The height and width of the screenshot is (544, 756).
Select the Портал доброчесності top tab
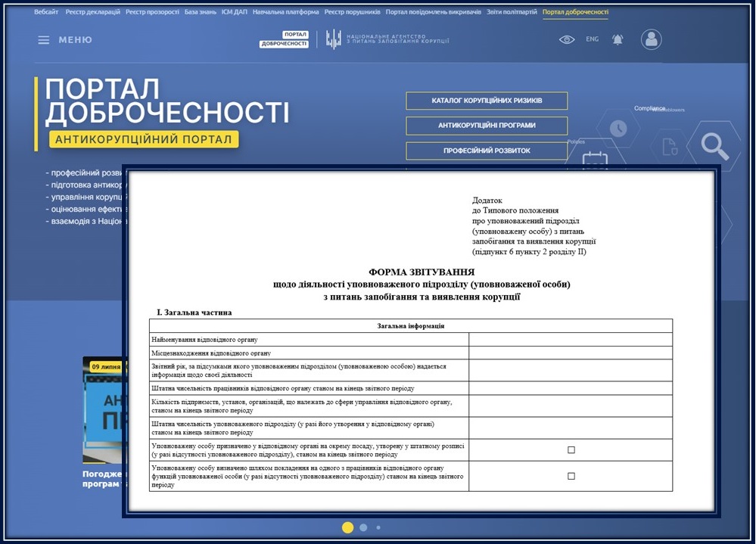tap(575, 12)
